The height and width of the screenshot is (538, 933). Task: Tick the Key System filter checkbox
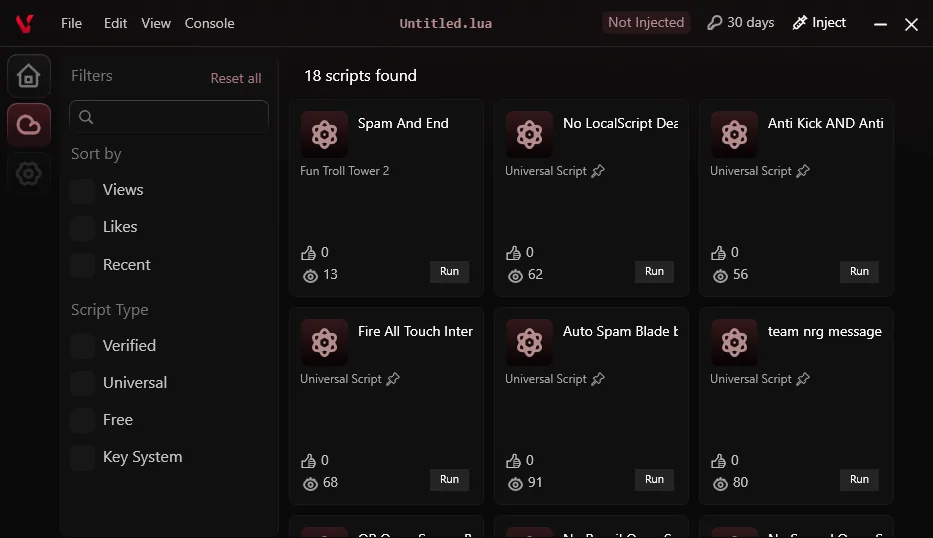(x=82, y=457)
